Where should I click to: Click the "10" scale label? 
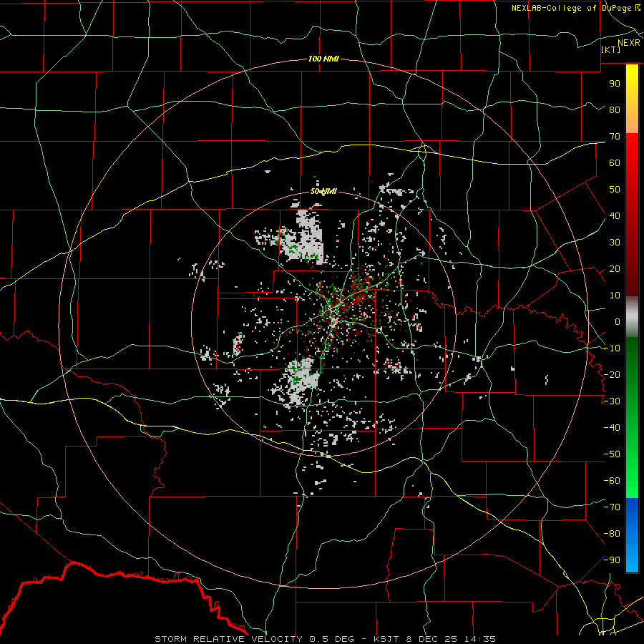pyautogui.click(x=615, y=296)
